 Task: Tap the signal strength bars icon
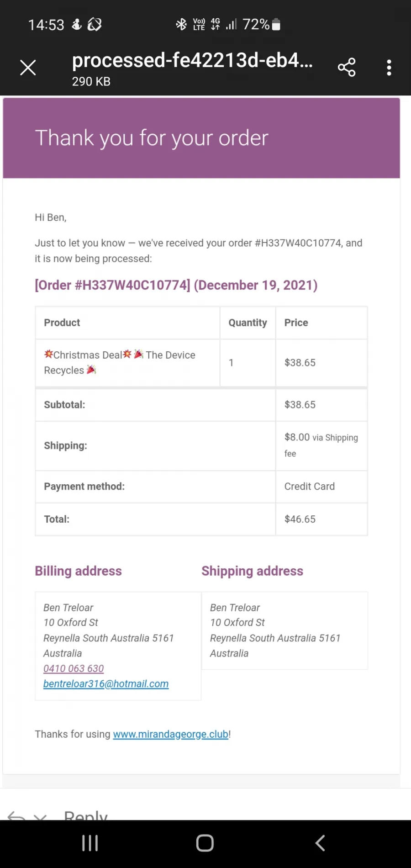231,24
